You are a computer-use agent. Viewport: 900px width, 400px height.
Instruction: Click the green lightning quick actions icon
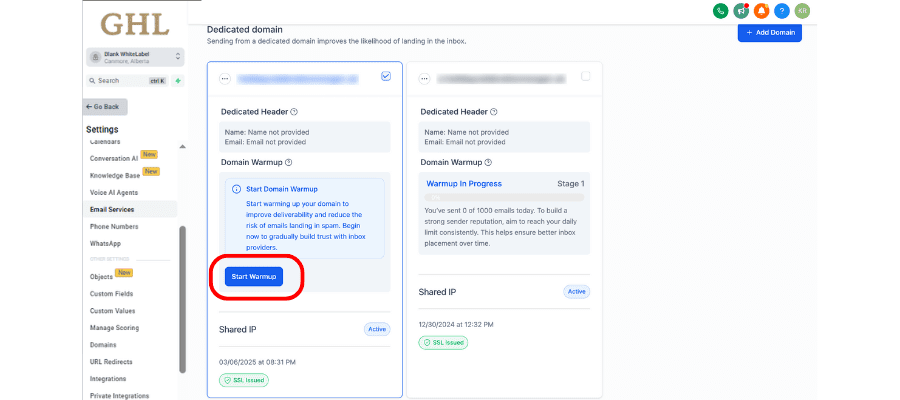pos(178,81)
